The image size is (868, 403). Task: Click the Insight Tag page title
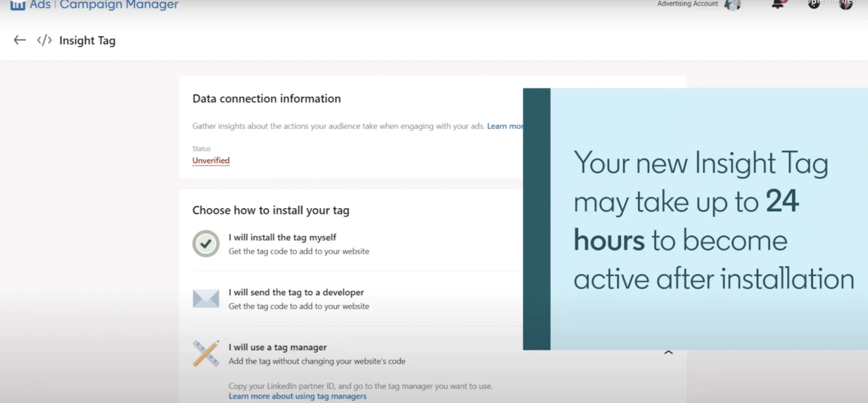click(x=87, y=40)
